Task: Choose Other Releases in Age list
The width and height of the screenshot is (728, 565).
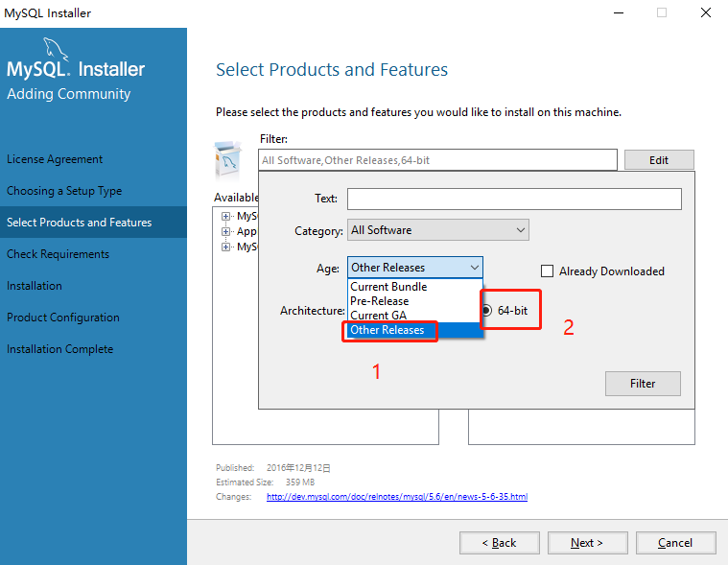Action: click(x=415, y=330)
